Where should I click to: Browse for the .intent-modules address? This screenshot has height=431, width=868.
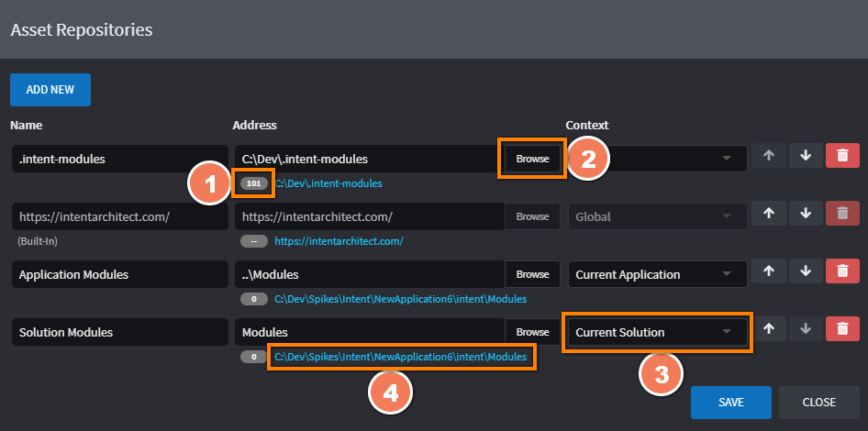pos(532,159)
